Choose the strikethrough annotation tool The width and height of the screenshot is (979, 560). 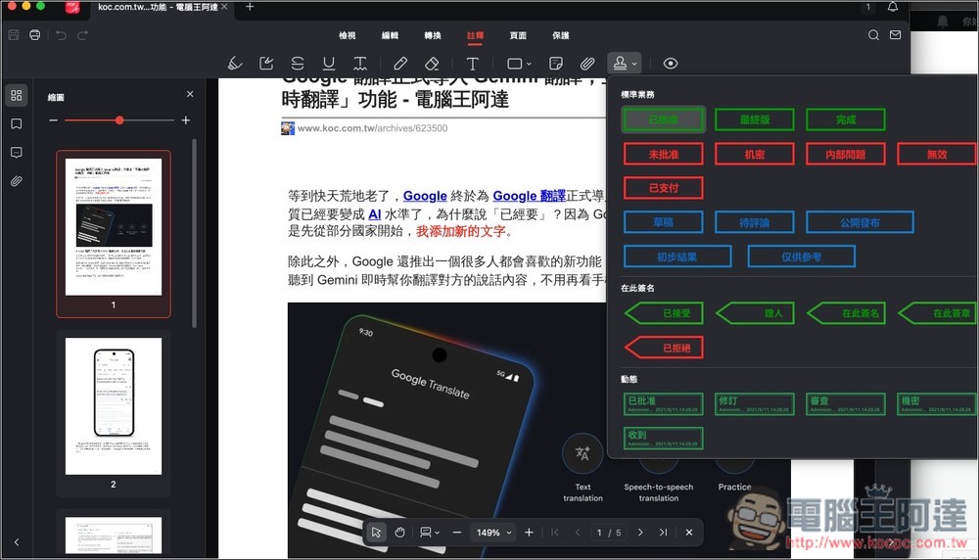298,63
